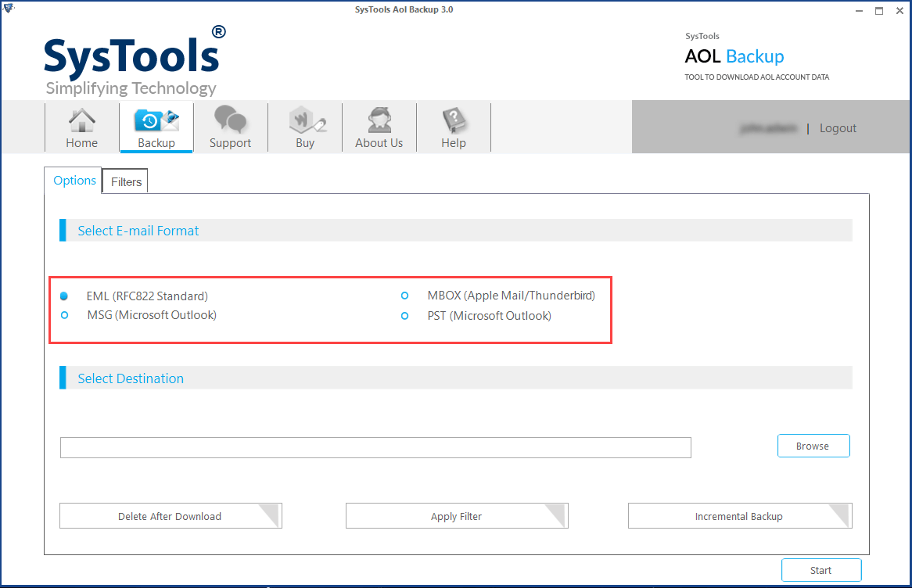Click the app icon in the title bar
The image size is (912, 588).
9,9
